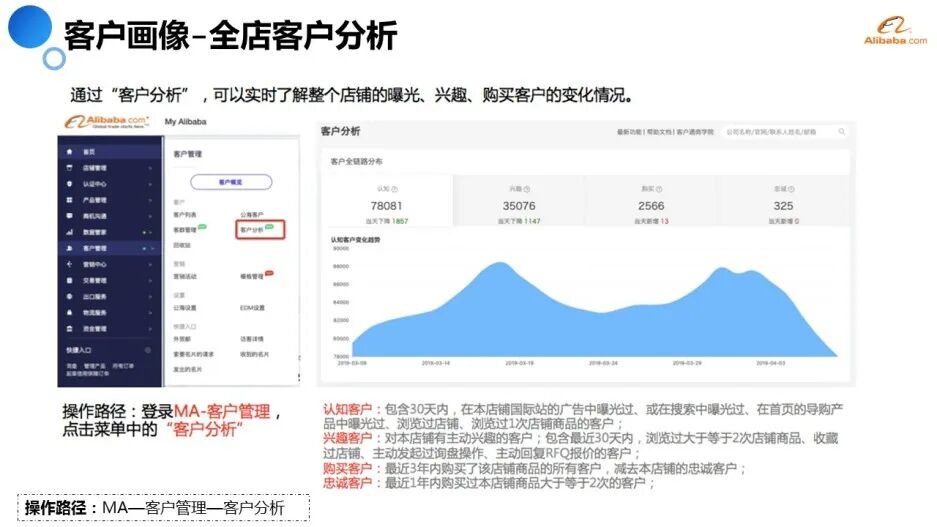Viewport: 937px width, 527px height.
Task: Open the 外贸邮 quick link
Action: (x=182, y=339)
